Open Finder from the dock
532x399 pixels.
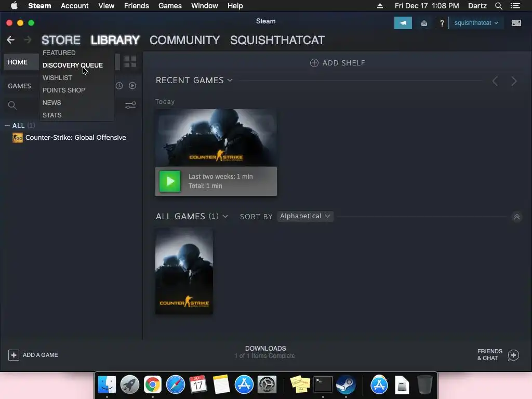pyautogui.click(x=107, y=384)
